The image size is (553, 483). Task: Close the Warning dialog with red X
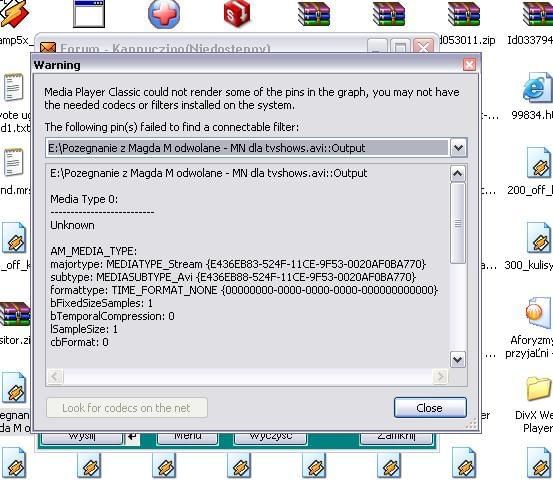pyautogui.click(x=469, y=65)
